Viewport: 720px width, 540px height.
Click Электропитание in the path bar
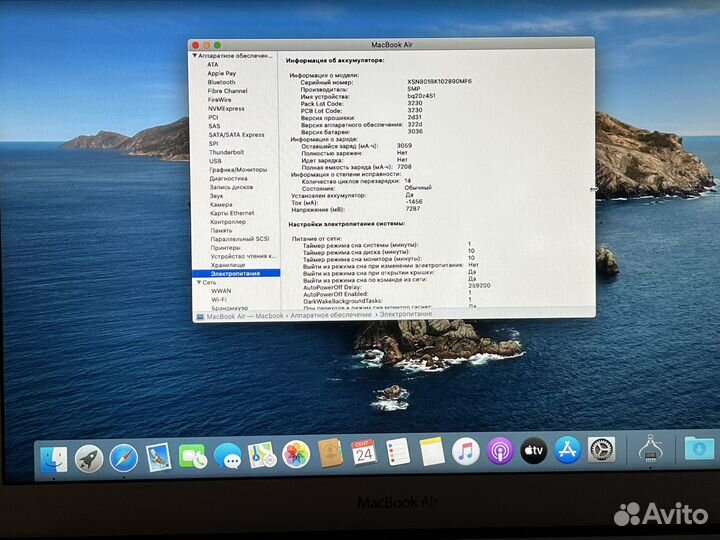(x=406, y=314)
